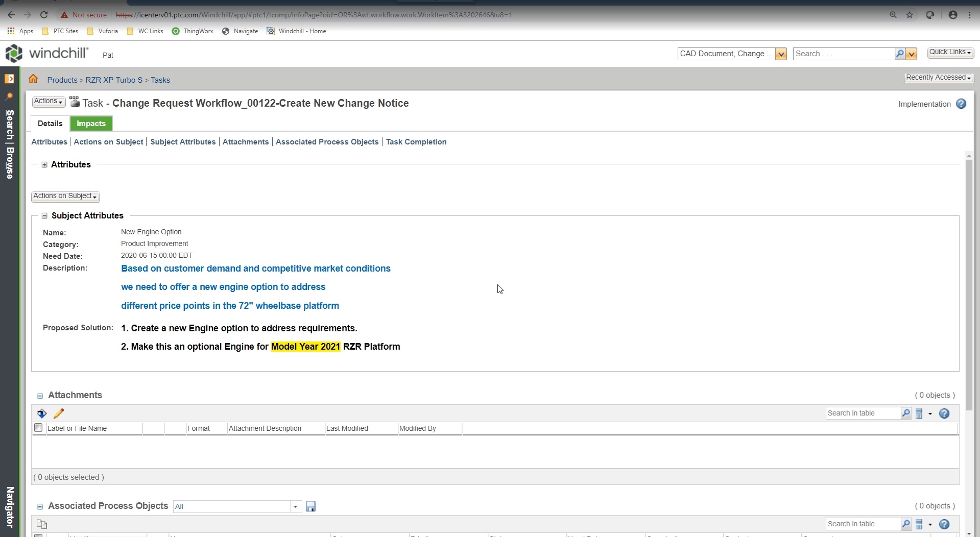Collapse the Subject Attributes section
This screenshot has height=537, width=980.
point(44,216)
